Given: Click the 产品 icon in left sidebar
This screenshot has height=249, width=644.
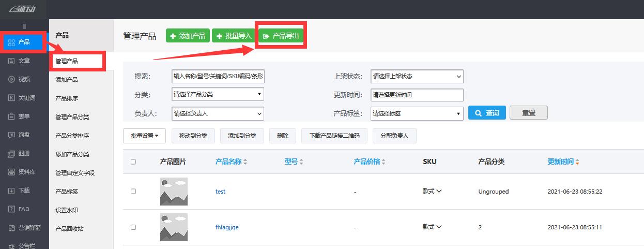Looking at the screenshot, I should coord(11,42).
